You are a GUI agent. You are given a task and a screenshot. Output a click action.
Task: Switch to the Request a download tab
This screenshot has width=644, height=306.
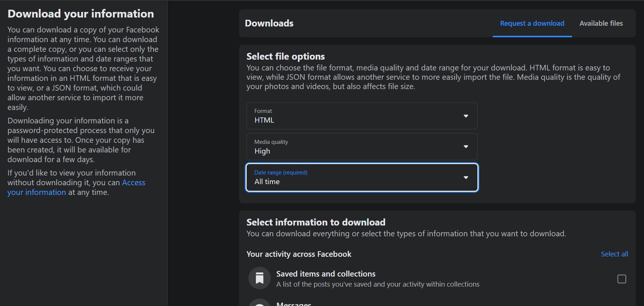tap(532, 23)
